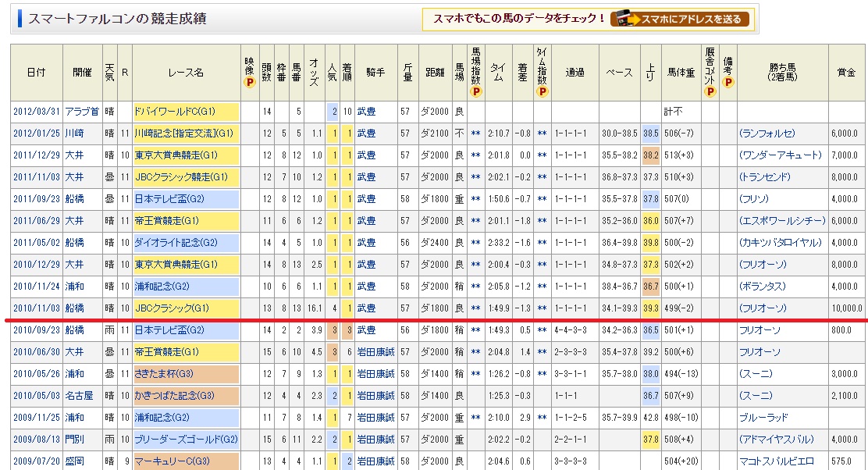The width and height of the screenshot is (868, 470).
Task: View the マコトスパルビエロ horse page
Action: point(777,461)
